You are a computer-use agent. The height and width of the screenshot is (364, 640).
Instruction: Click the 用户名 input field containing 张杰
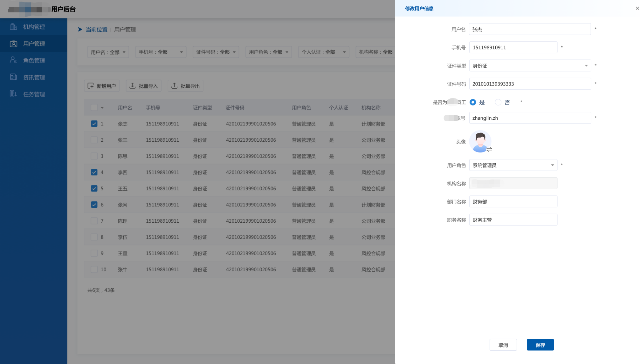(x=530, y=29)
